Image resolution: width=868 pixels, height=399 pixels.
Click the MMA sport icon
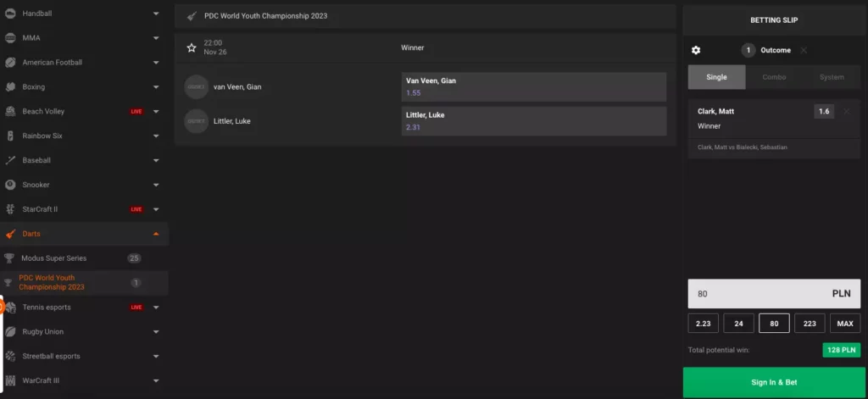(10, 37)
